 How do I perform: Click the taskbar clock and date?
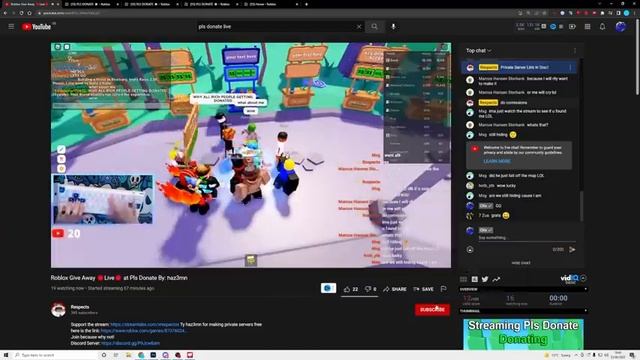coord(618,355)
